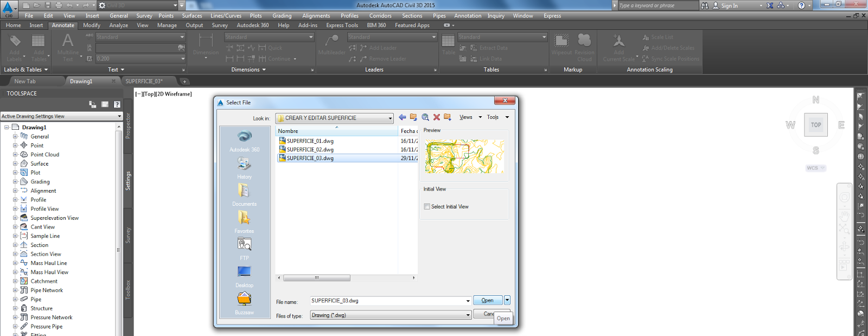
Task: Go up one folder level in dialog
Action: coord(413,117)
